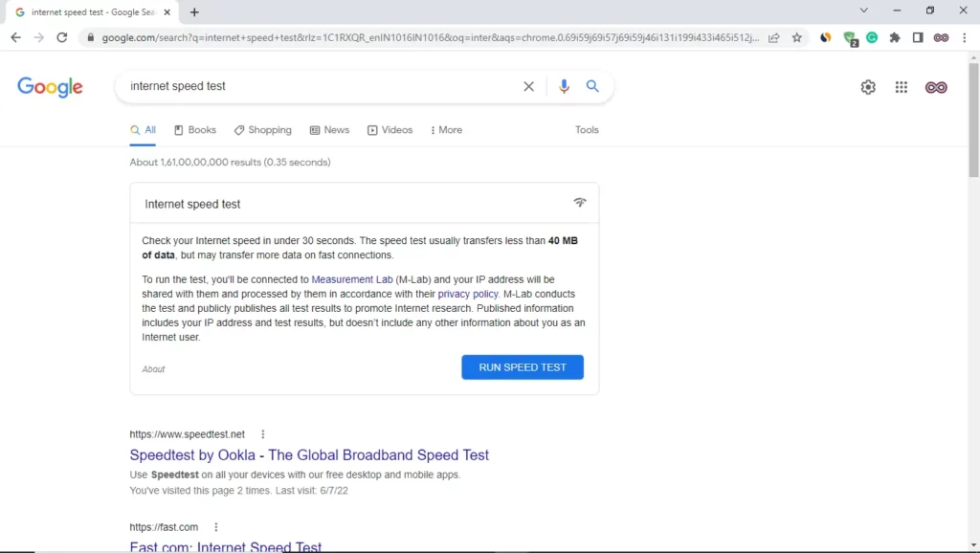Bookmark this page with the star

pos(797,37)
